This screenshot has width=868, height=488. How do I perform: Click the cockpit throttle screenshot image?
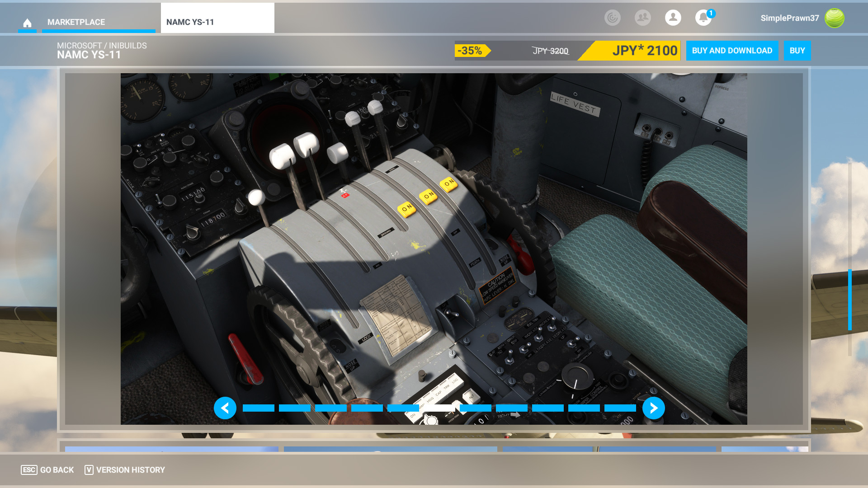(x=434, y=226)
